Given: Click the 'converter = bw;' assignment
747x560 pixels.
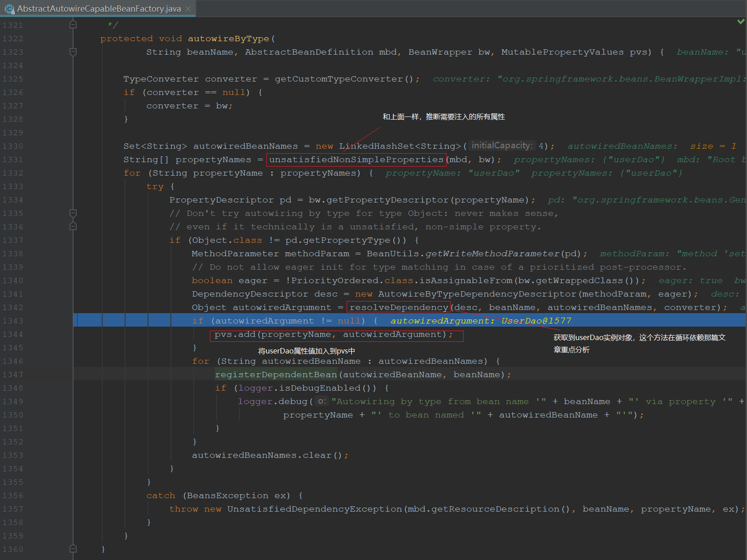Looking at the screenshot, I should tap(190, 106).
